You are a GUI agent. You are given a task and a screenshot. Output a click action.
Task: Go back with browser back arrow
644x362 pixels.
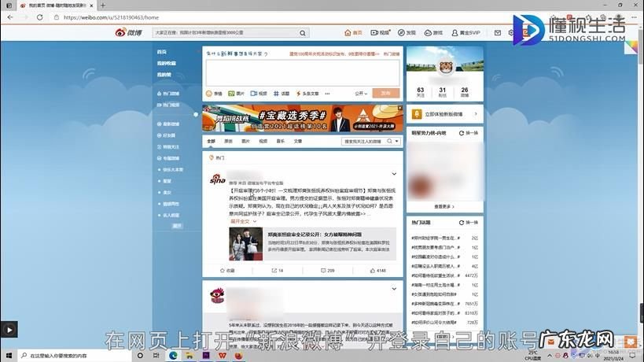10,17
